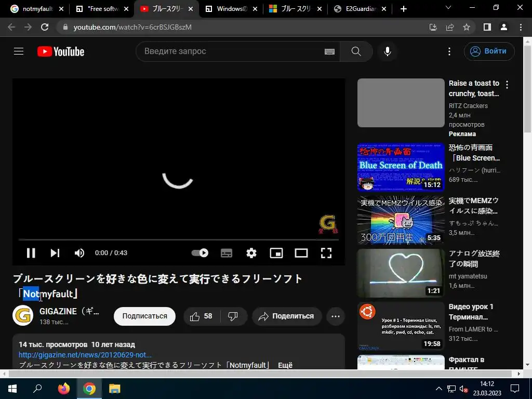Pause the video
This screenshot has height=399, width=532.
[x=31, y=253]
